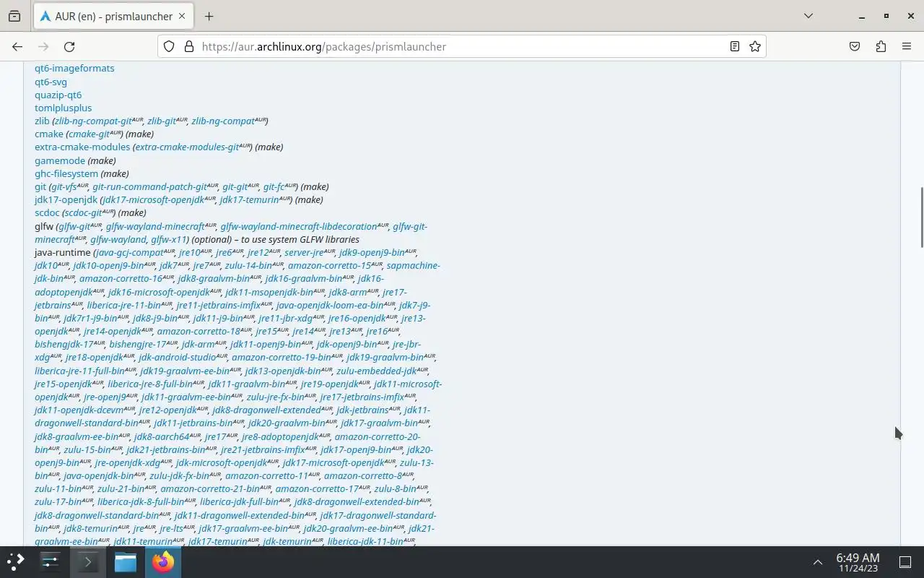Viewport: 924px width, 578px height.
Task: Open the jdk-android-studio AUR link
Action: (178, 357)
